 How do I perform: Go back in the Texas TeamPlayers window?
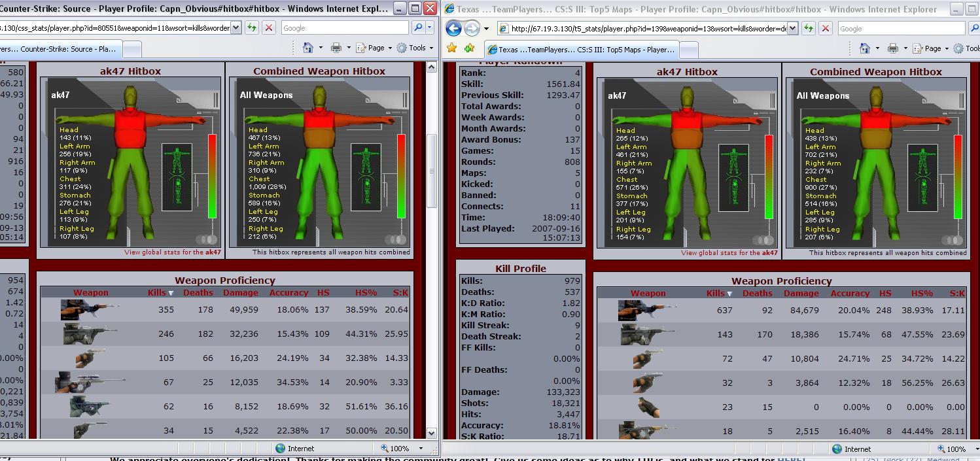click(x=453, y=28)
